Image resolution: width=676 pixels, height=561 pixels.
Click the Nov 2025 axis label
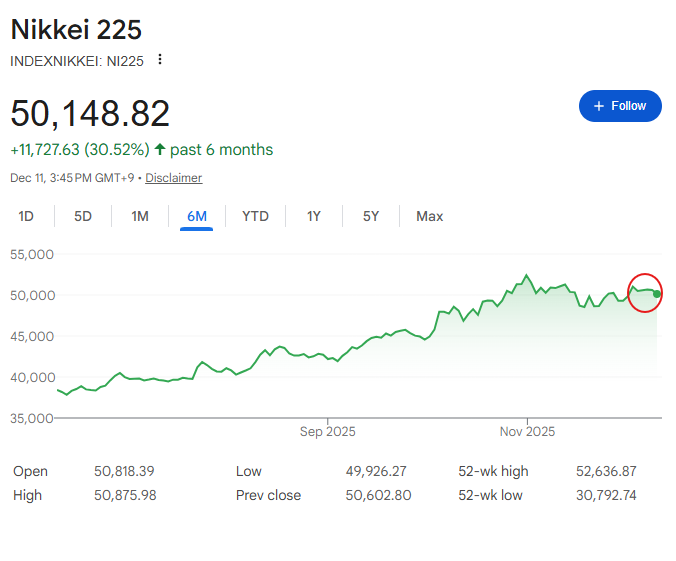pyautogui.click(x=527, y=432)
